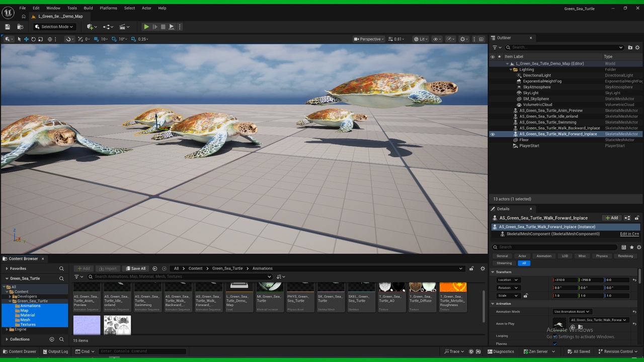Toggle visibility eye of Walk_Forward_Inplace row
Image resolution: width=644 pixels, height=362 pixels.
493,134
